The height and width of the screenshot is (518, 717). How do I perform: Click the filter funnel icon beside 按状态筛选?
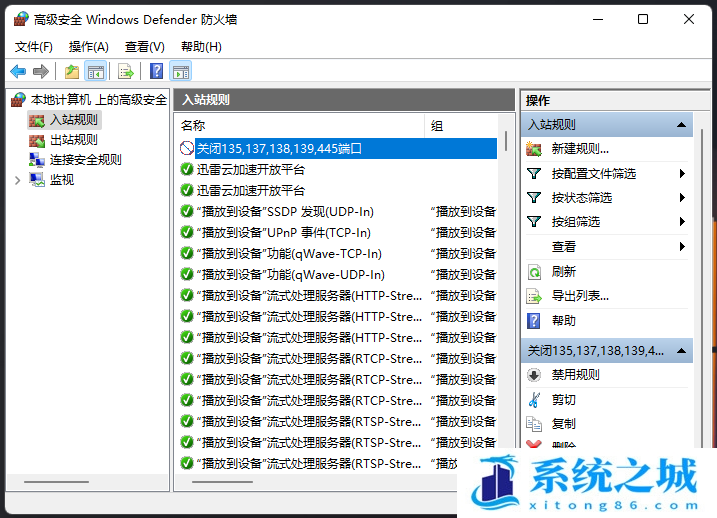[x=534, y=198]
